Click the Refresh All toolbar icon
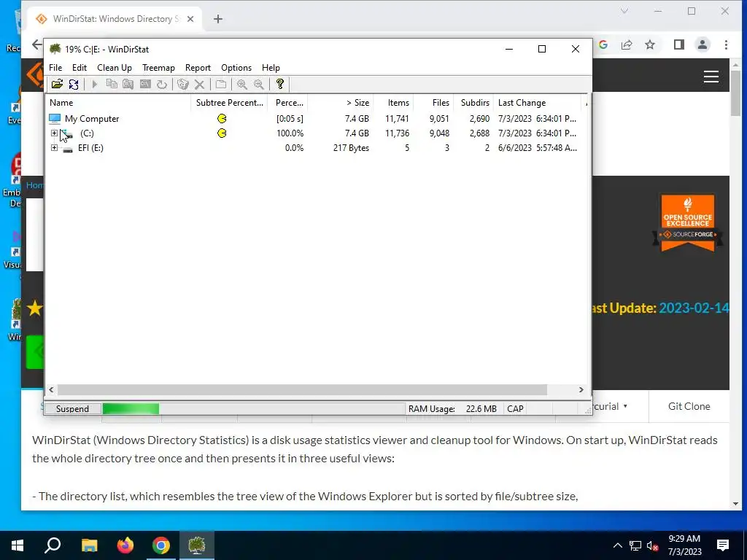This screenshot has width=747, height=560. 74,85
